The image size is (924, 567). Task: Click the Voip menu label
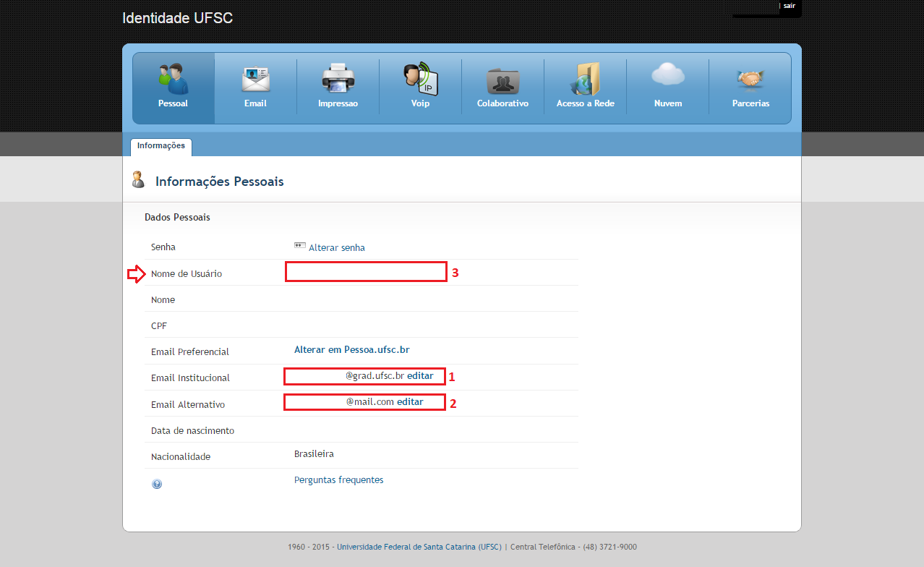(420, 103)
